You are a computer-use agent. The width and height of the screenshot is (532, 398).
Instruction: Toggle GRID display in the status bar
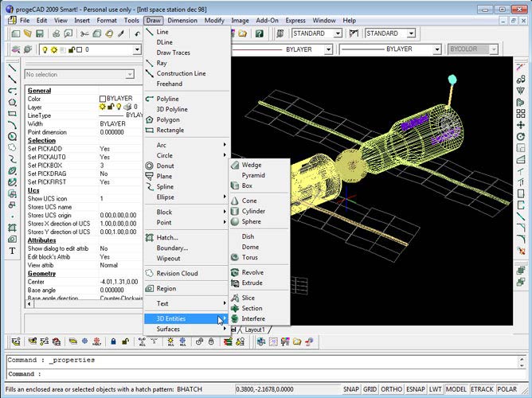(371, 389)
